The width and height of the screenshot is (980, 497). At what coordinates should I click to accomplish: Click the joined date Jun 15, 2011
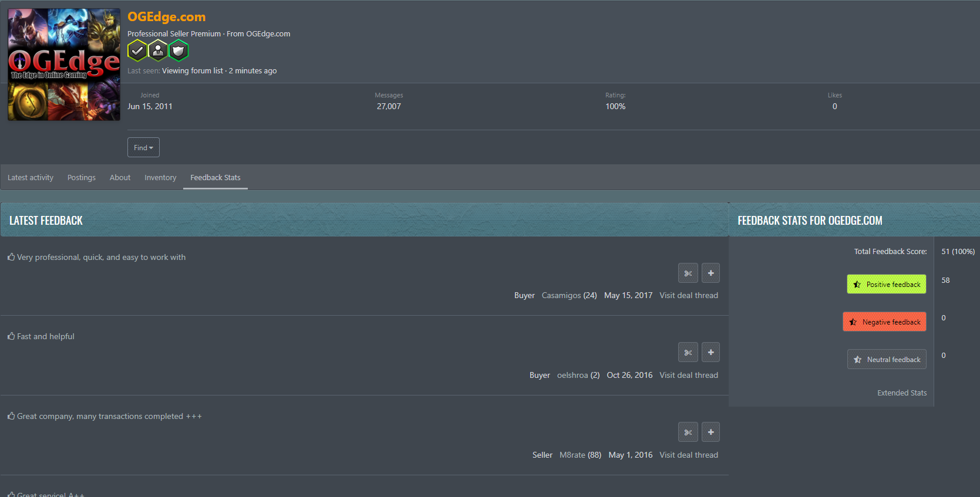click(150, 106)
